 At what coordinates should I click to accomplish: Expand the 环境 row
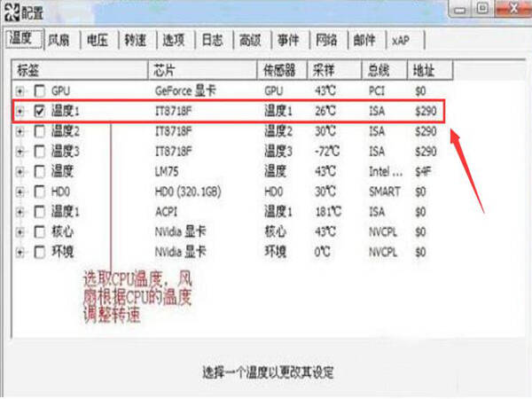[20, 252]
